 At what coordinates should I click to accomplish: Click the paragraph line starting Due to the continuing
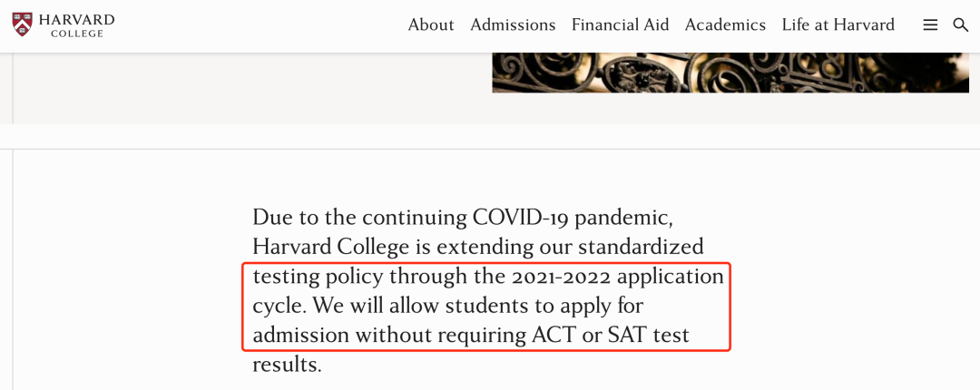463,218
